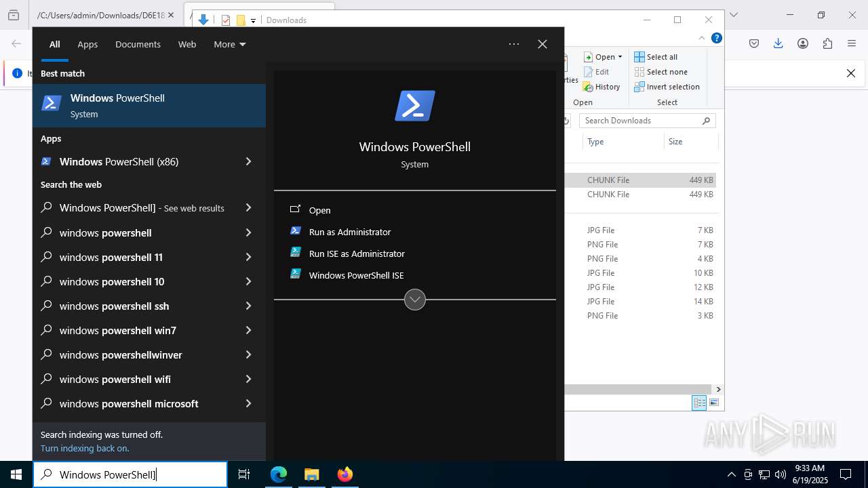Launch Microsoft Edge from taskbar
The image size is (868, 488).
[x=279, y=474]
